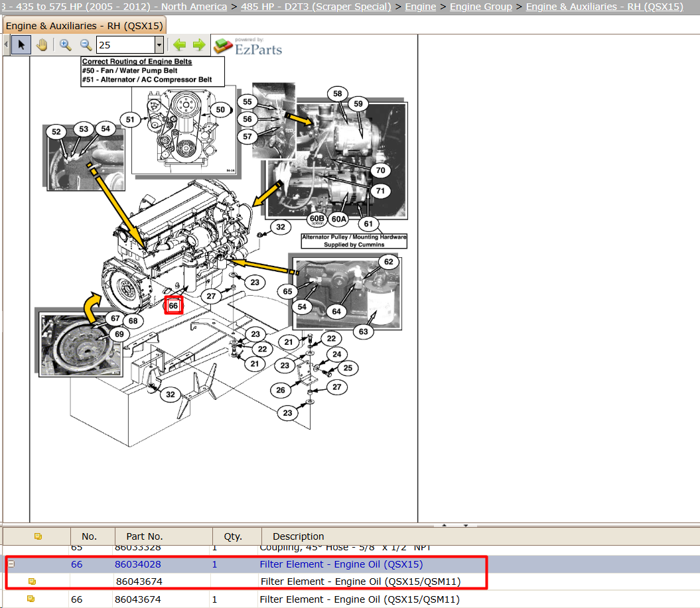Screen dimensions: 700x608
Task: Sort by Part No. column header
Action: click(163, 536)
